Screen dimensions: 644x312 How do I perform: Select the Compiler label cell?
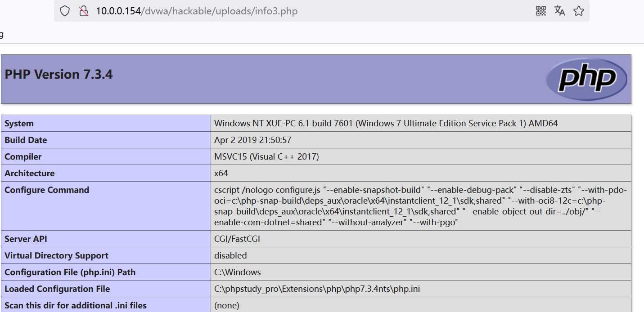(x=106, y=156)
